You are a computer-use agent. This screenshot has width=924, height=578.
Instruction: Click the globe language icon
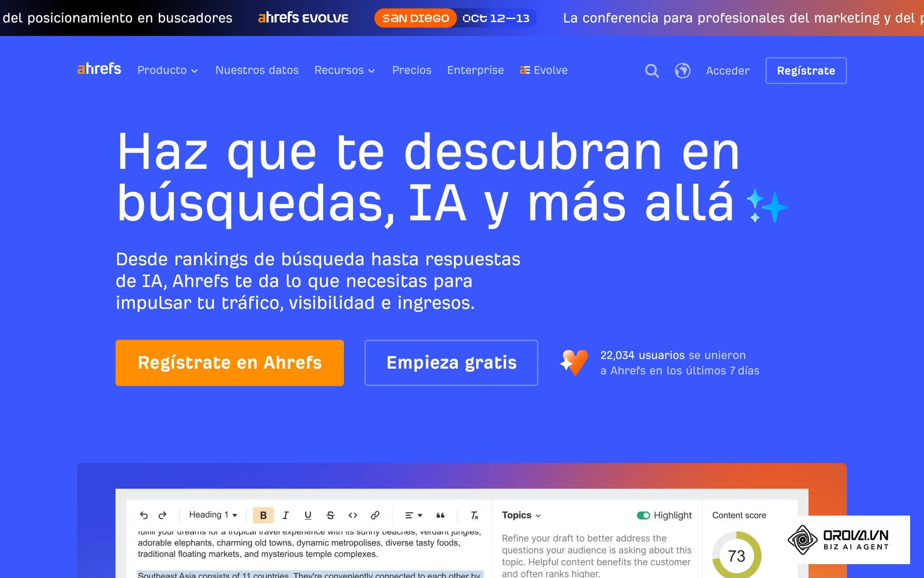[683, 71]
